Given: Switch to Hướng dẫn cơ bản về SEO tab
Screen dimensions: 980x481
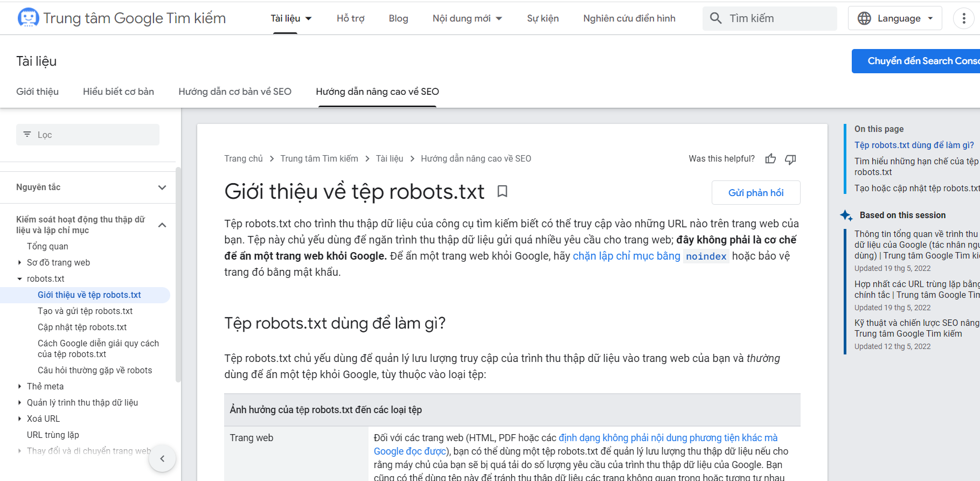Looking at the screenshot, I should pyautogui.click(x=235, y=92).
